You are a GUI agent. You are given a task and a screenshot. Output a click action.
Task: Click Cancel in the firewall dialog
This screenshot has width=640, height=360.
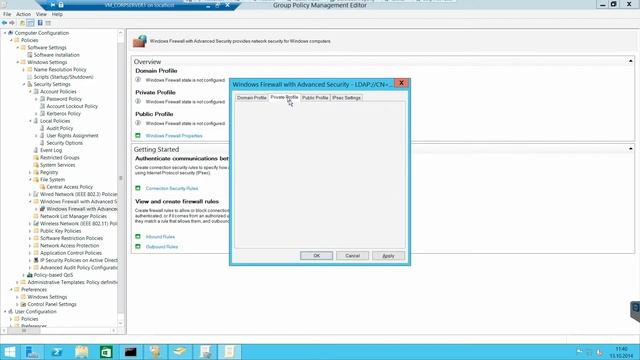point(352,256)
